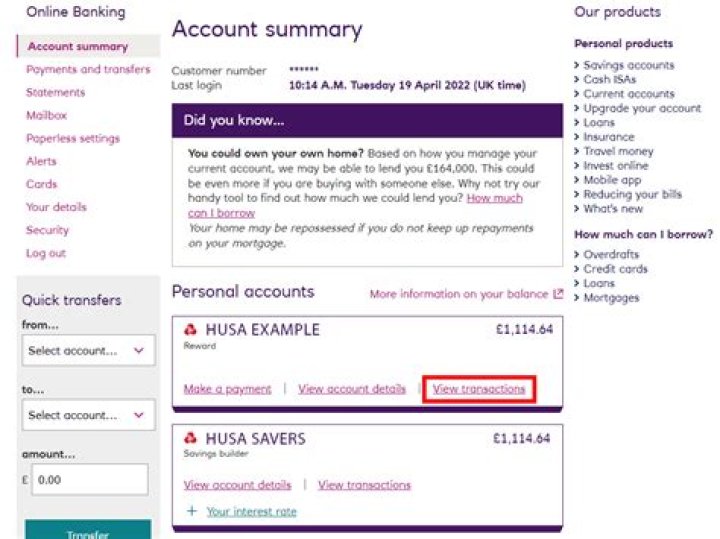Go to Statements in the sidebar

point(56,93)
